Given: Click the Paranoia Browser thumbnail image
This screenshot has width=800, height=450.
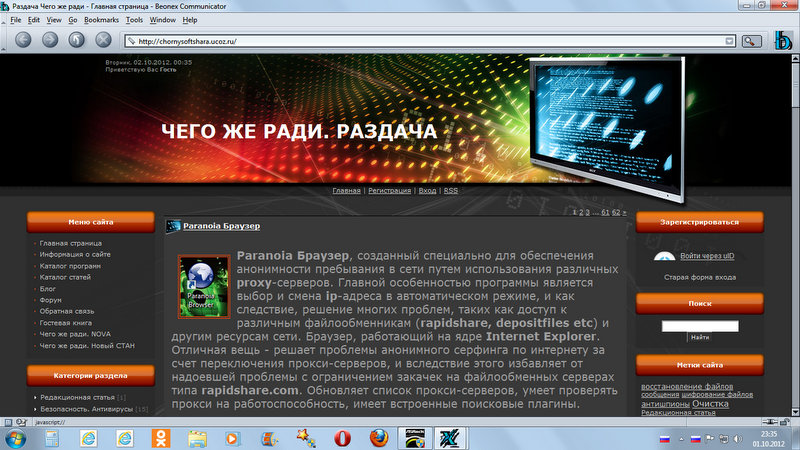Looking at the screenshot, I should [204, 287].
